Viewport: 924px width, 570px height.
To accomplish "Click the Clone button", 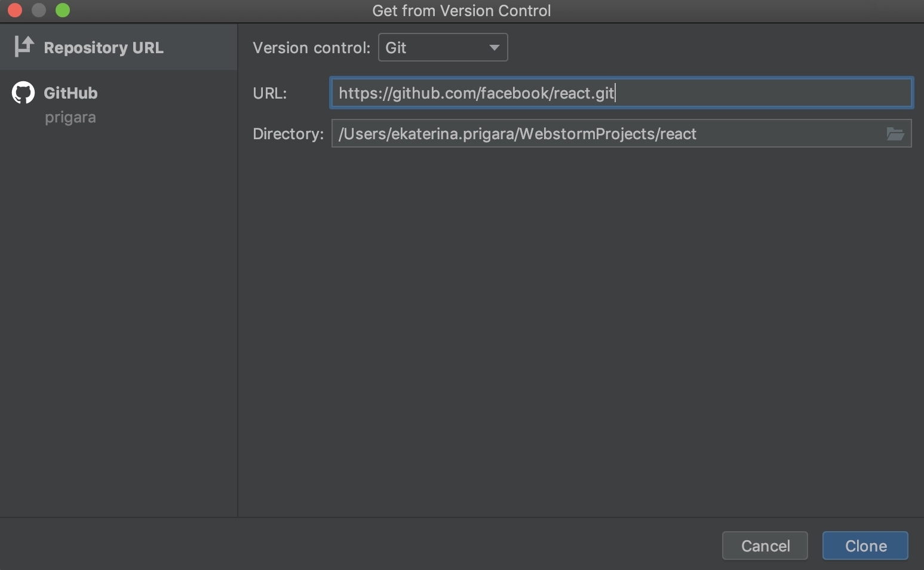I will point(865,546).
